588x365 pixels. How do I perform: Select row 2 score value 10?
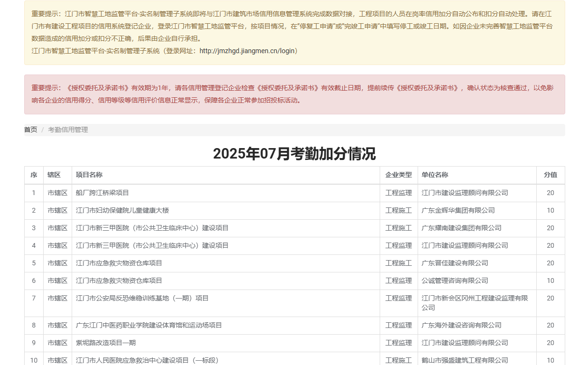[551, 210]
